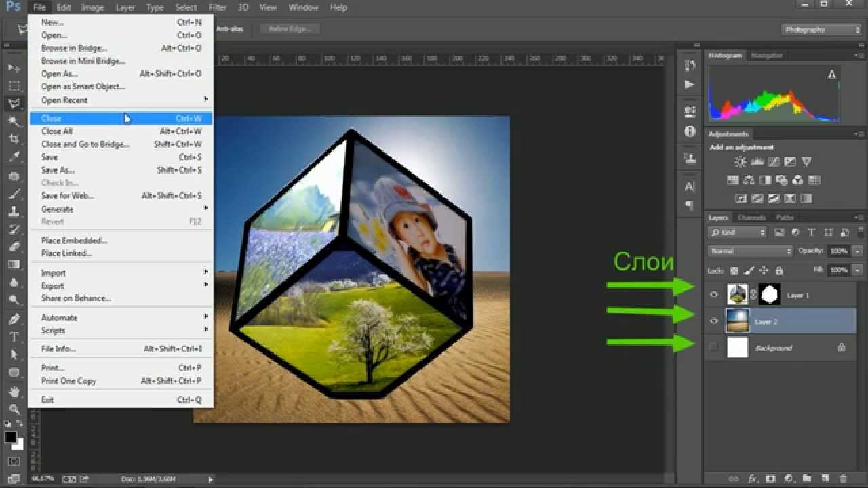Choose Place Embedded menu entry
868x488 pixels.
tap(121, 241)
